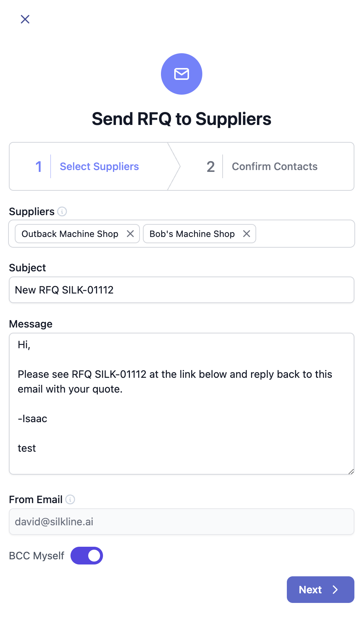
Task: Disable the BCC Myself toggle
Action: tap(87, 556)
